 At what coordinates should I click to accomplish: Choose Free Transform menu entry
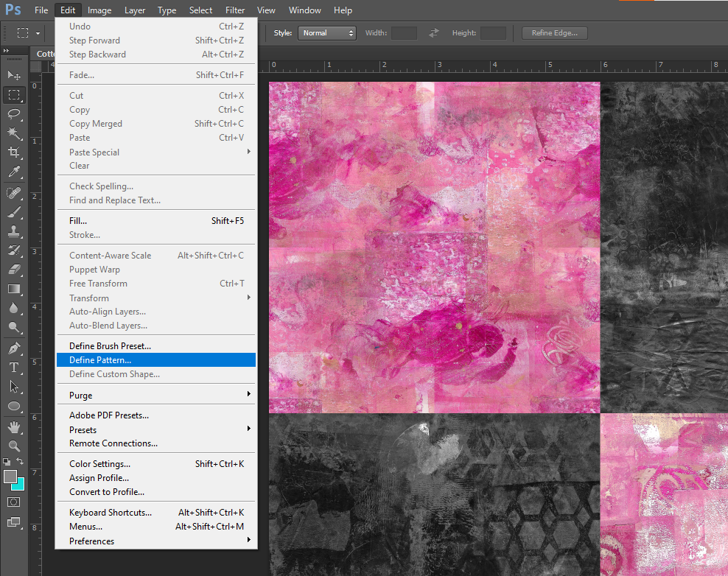(x=156, y=283)
